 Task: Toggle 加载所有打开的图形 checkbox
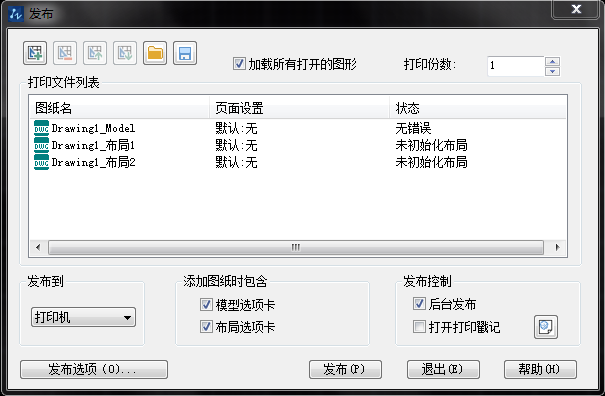point(239,64)
